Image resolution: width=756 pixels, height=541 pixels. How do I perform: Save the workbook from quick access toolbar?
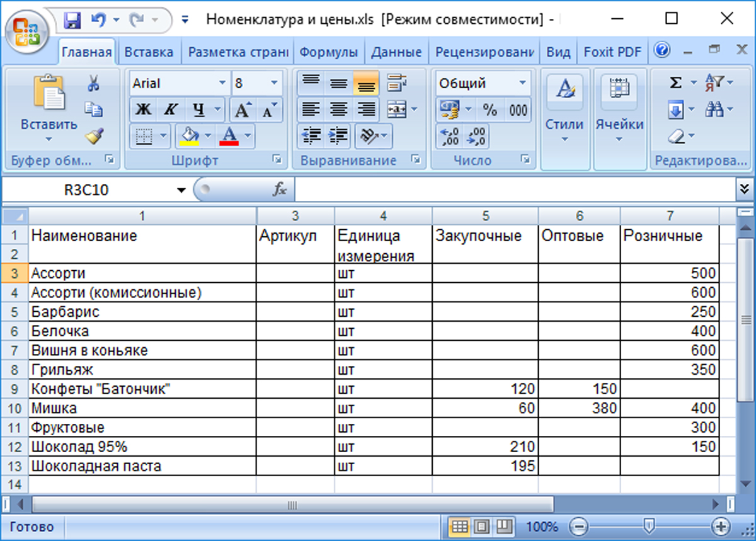pyautogui.click(x=72, y=20)
